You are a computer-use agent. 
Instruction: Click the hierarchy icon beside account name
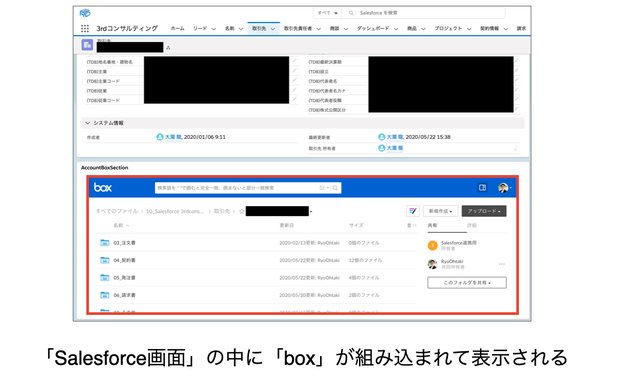pyautogui.click(x=168, y=48)
